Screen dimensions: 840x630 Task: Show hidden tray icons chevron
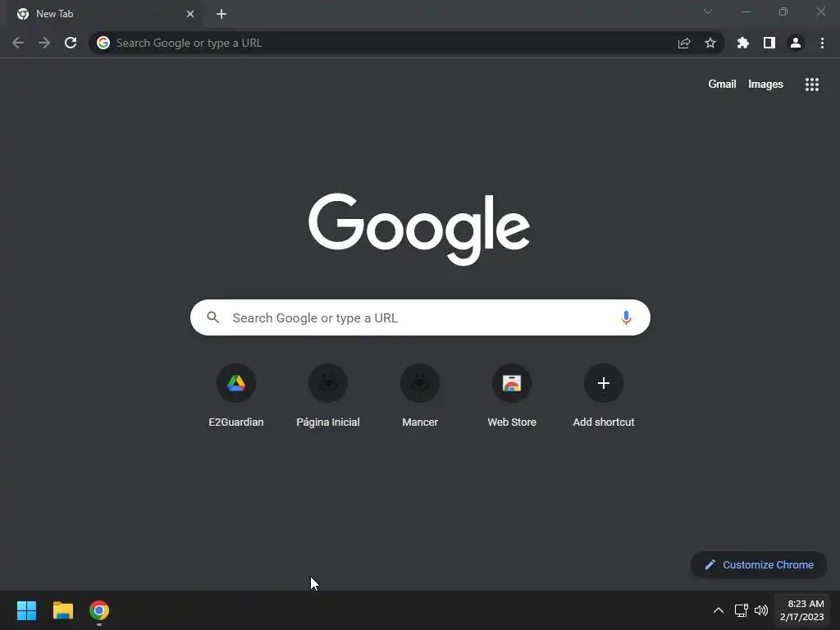click(719, 610)
